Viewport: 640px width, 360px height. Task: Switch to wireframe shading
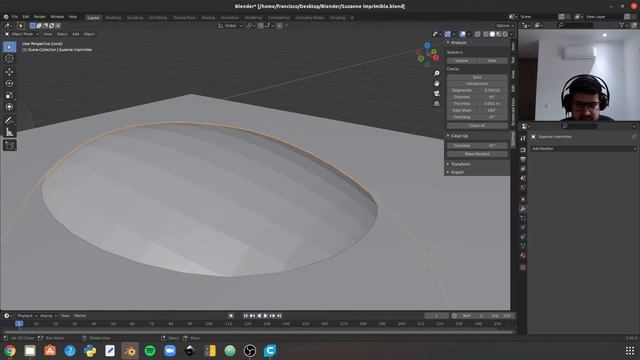point(486,34)
